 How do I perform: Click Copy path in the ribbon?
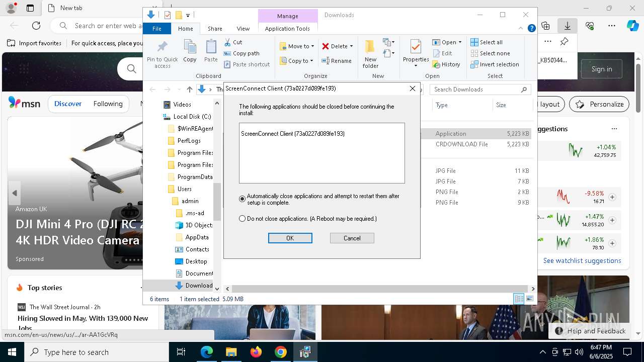coord(242,53)
